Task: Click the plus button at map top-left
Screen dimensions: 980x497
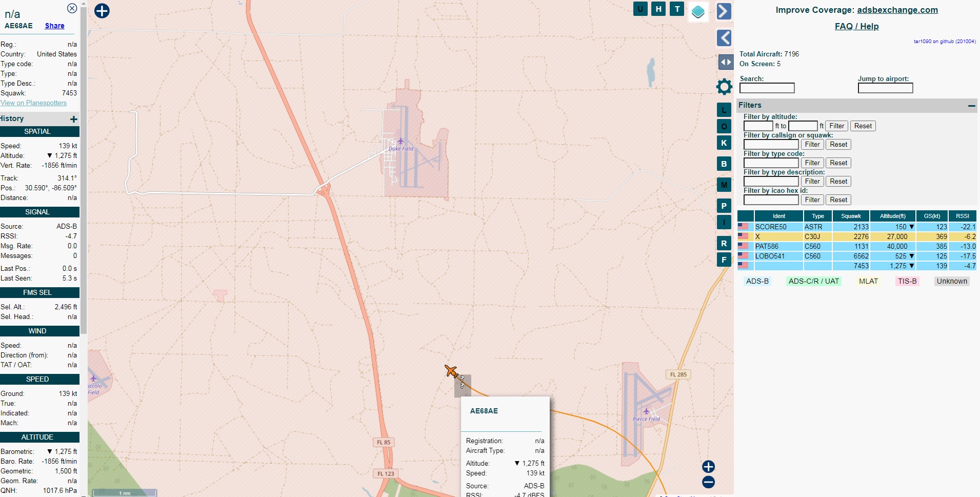Action: [102, 10]
